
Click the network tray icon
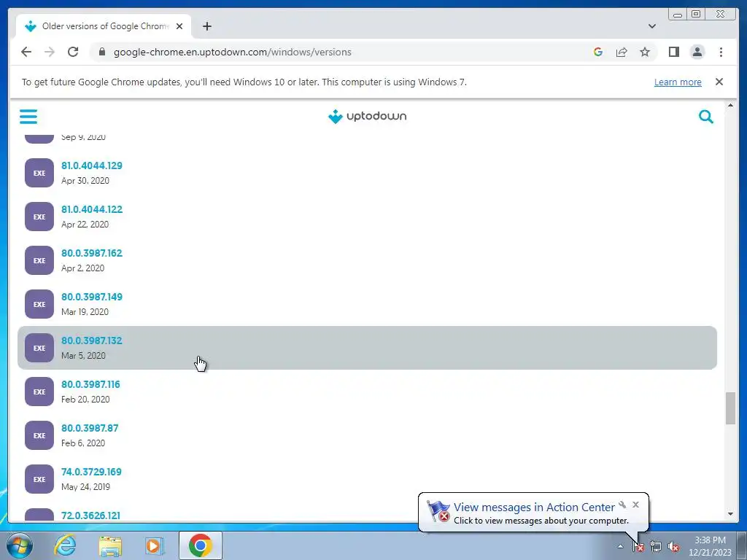[x=656, y=547]
